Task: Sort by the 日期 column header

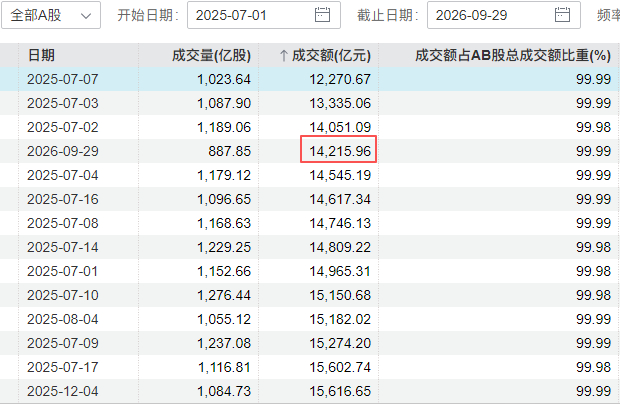Action: pos(41,55)
